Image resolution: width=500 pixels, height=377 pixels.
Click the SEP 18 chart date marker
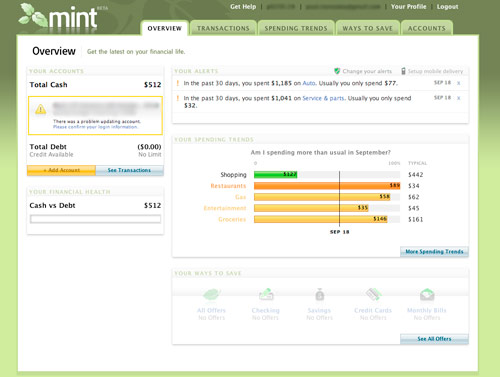click(x=340, y=232)
